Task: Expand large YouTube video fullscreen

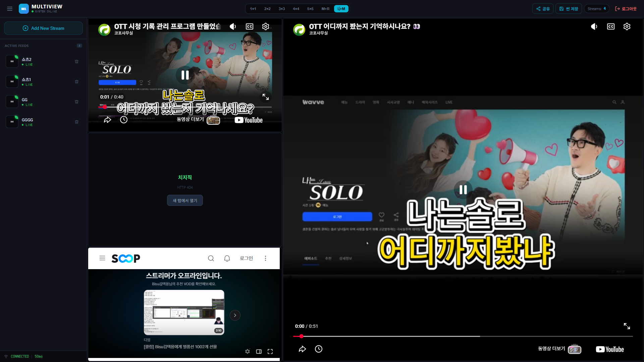Action: point(627,326)
